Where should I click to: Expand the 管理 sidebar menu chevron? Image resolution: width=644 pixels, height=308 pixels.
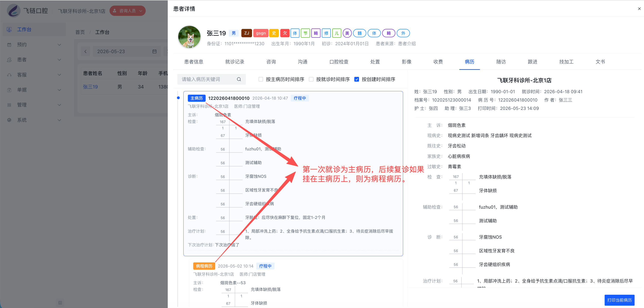click(59, 105)
